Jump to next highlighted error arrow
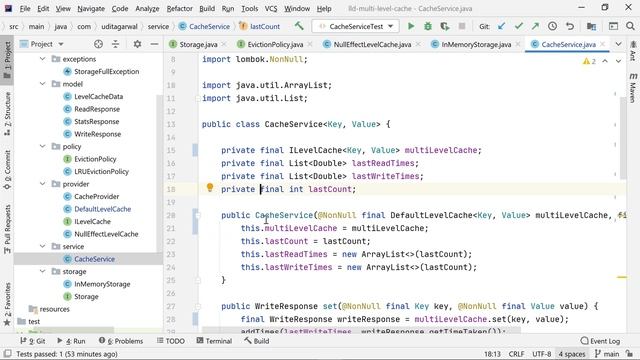Screen dimensions: 640x360 [x=618, y=61]
